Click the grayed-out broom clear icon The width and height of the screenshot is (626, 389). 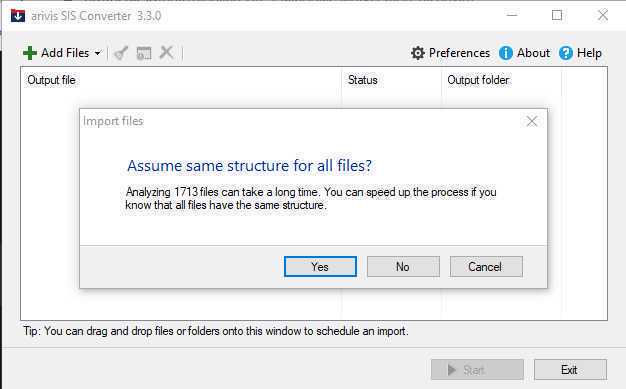121,53
